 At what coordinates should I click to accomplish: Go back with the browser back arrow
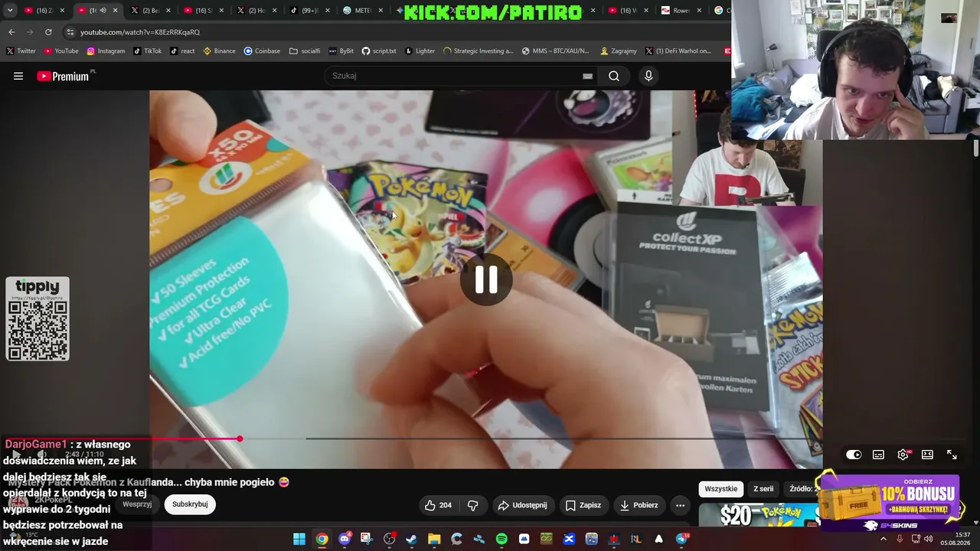point(11,32)
